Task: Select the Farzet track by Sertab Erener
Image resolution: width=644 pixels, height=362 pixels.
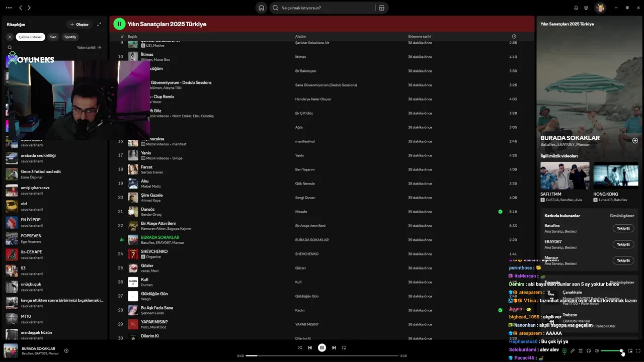Action: click(x=321, y=169)
